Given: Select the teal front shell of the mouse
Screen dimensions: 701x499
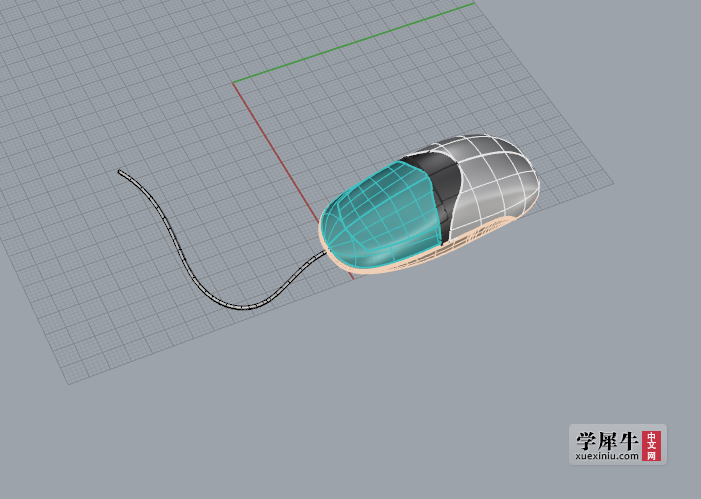Looking at the screenshot, I should tap(380, 215).
